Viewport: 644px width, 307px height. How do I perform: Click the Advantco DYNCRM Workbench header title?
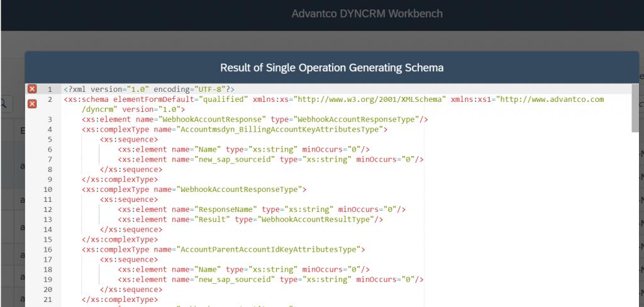pyautogui.click(x=367, y=14)
